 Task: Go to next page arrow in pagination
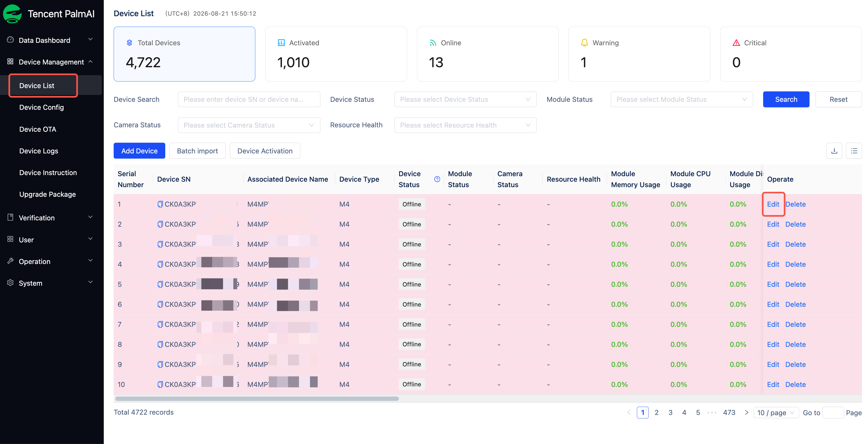pos(746,412)
